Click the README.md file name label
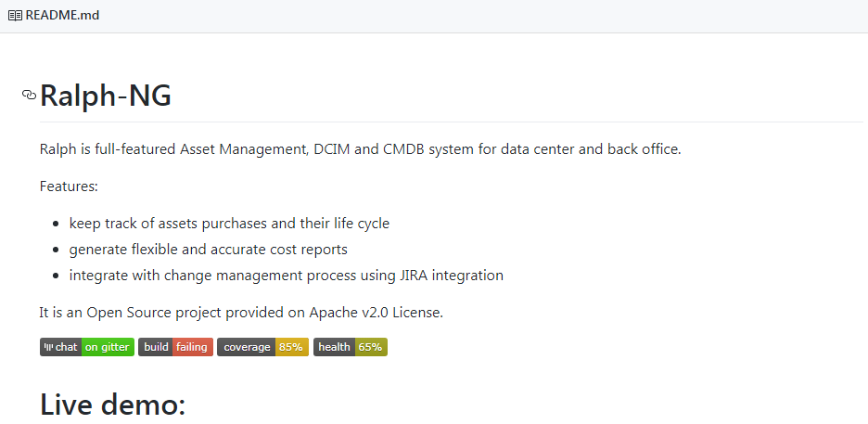The image size is (868, 424). pos(62,16)
